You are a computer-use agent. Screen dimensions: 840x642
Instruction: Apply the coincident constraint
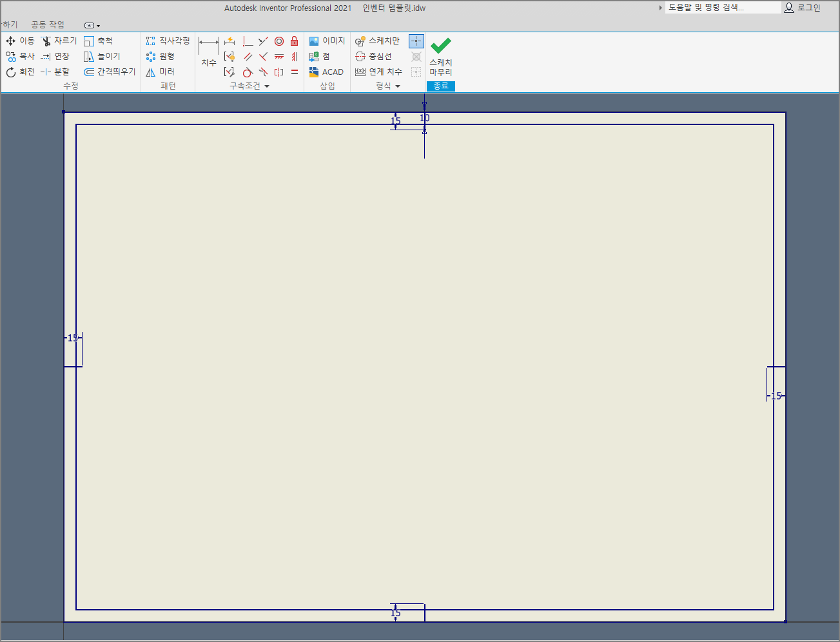click(248, 41)
